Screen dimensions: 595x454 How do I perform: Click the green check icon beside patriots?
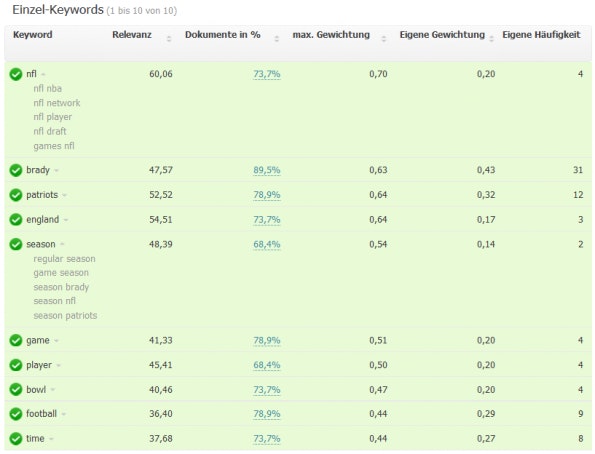pos(16,195)
